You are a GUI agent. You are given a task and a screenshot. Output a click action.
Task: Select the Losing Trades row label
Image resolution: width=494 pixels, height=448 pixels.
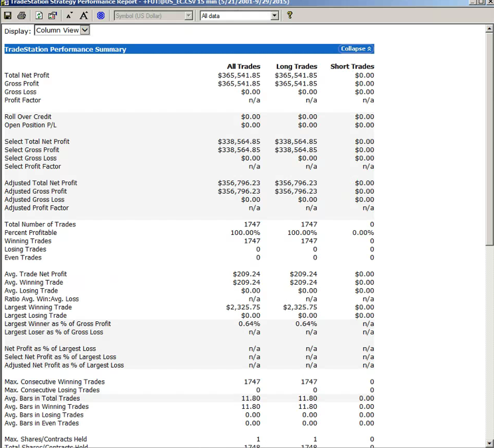coord(25,250)
